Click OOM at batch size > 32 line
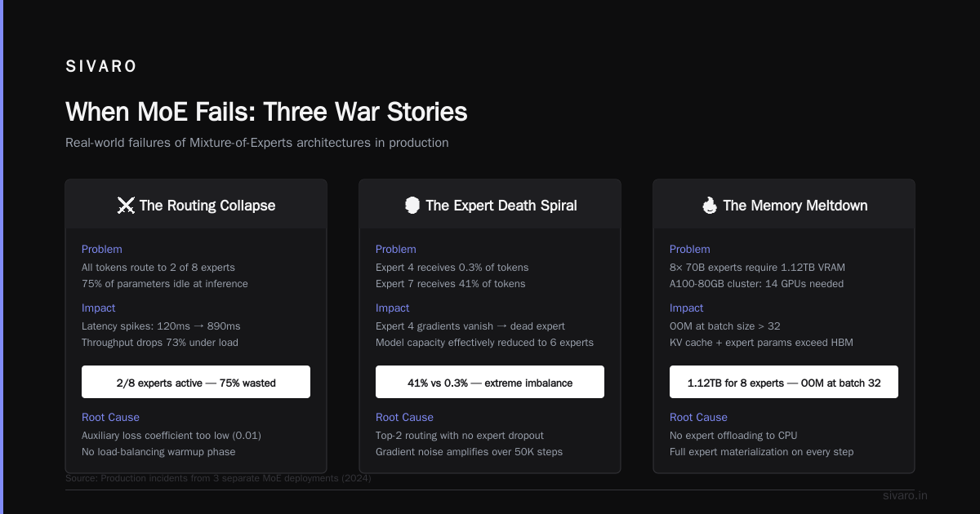This screenshot has width=980, height=514. pos(725,326)
